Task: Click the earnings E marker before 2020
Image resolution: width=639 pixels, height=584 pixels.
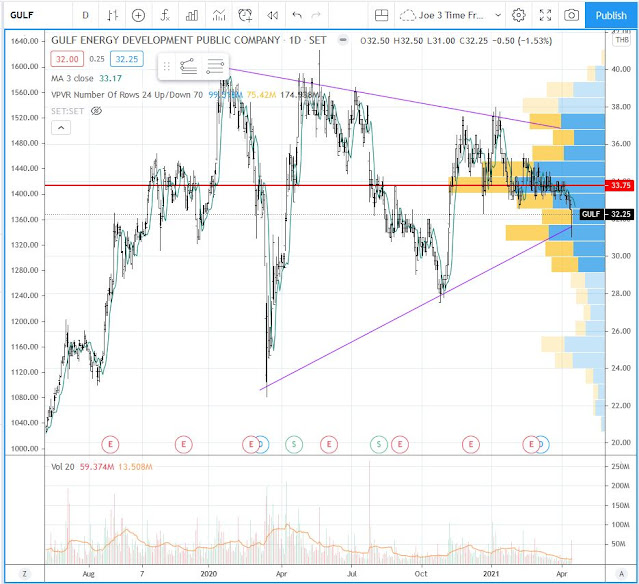Action: click(x=183, y=444)
